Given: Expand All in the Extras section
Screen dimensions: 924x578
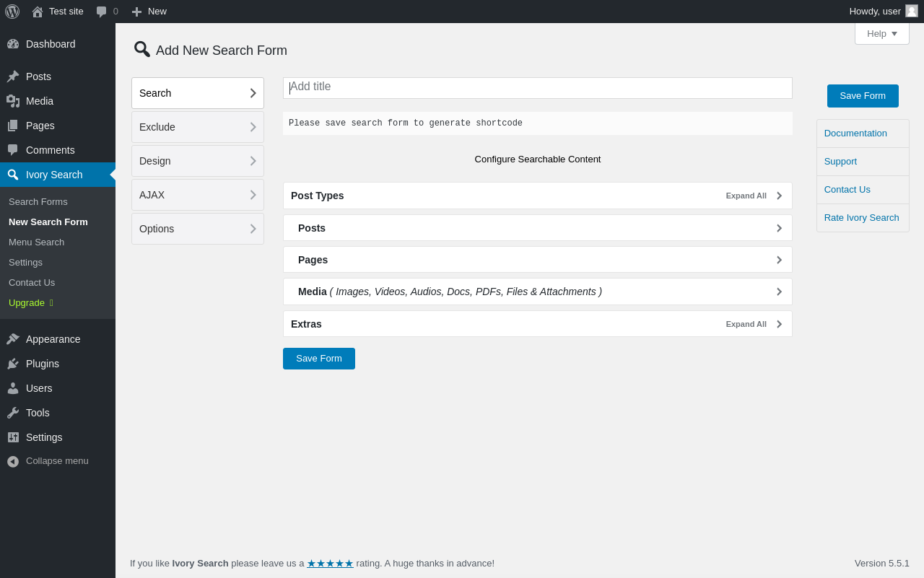Looking at the screenshot, I should (746, 324).
